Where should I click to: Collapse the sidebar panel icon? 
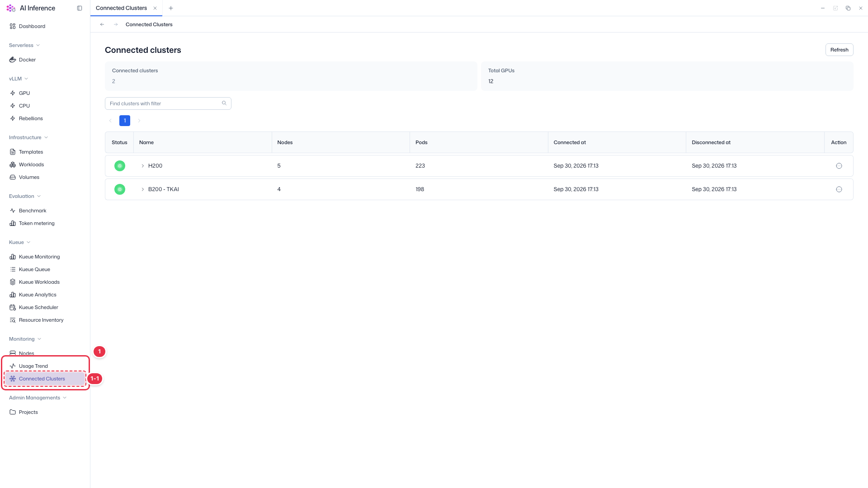[80, 8]
